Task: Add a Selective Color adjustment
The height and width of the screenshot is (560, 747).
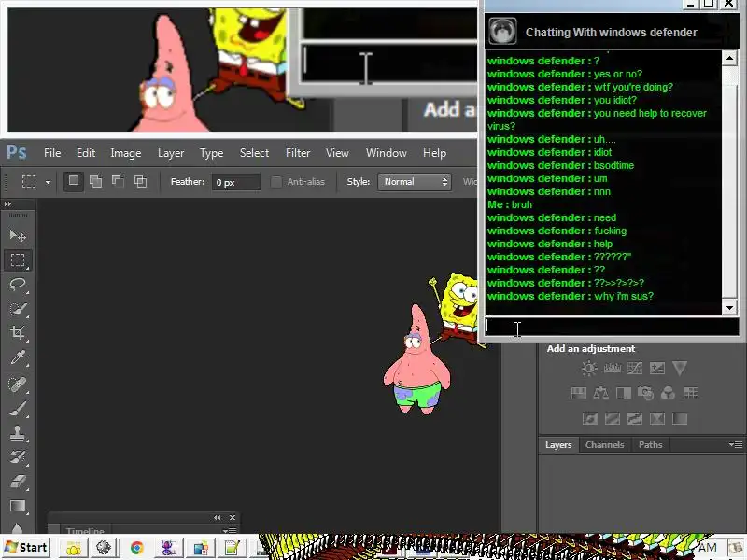Action: click(x=657, y=418)
